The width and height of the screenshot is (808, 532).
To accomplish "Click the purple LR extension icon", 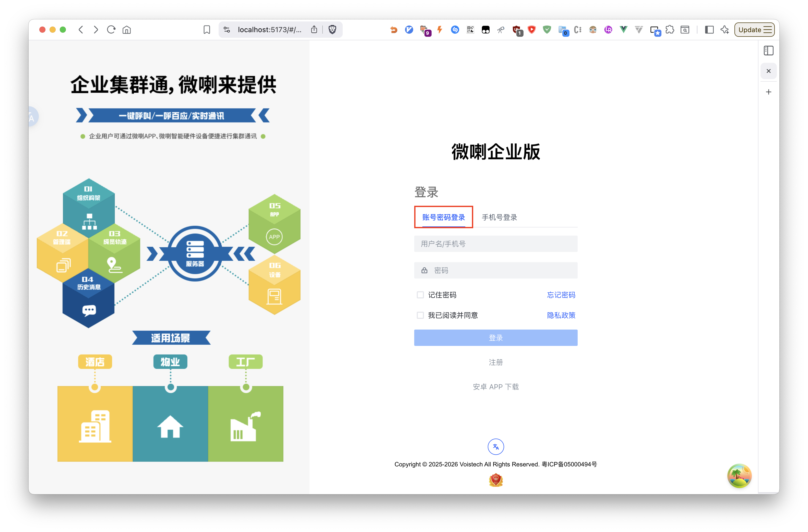I will pos(608,30).
